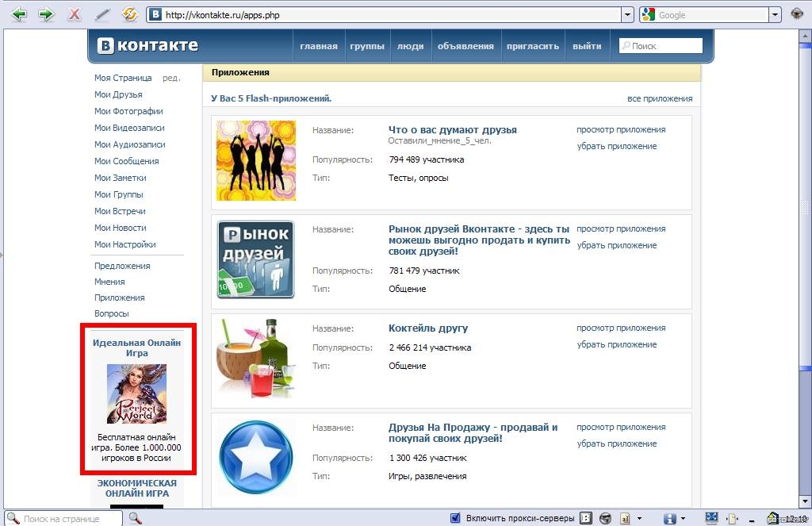Click the pencil edit icon in the toolbar

102,14
